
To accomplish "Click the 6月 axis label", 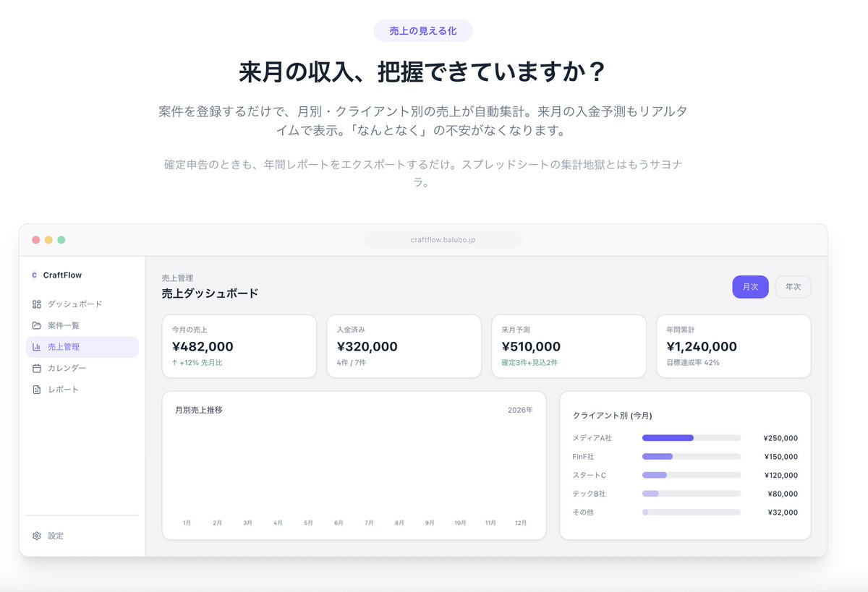I will [x=339, y=523].
